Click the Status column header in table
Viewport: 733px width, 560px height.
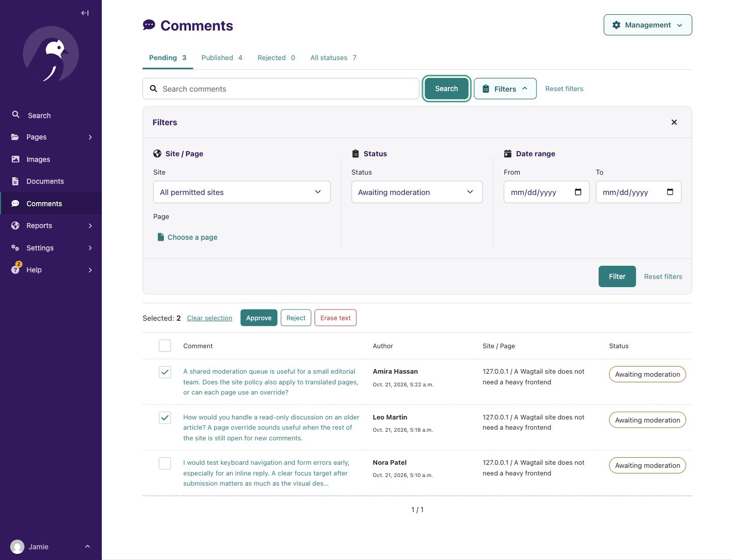tap(618, 346)
